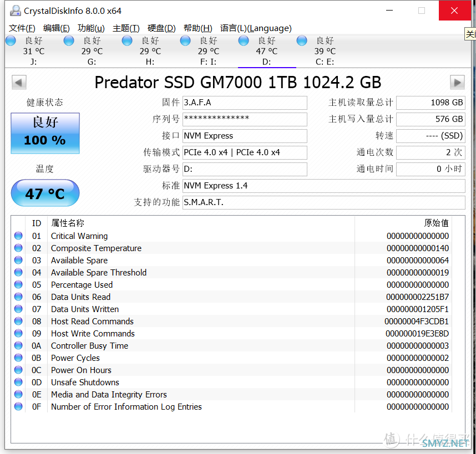Select the G: drive status orb

click(69, 40)
